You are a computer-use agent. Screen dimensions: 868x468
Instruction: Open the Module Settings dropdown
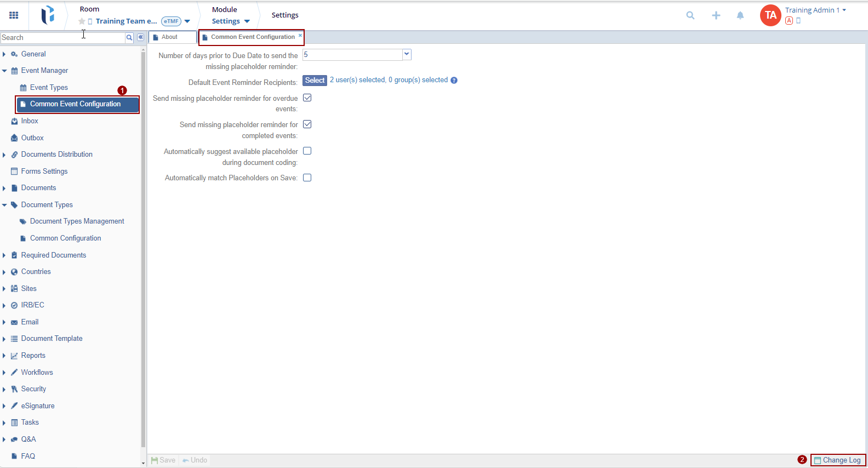[x=231, y=21]
